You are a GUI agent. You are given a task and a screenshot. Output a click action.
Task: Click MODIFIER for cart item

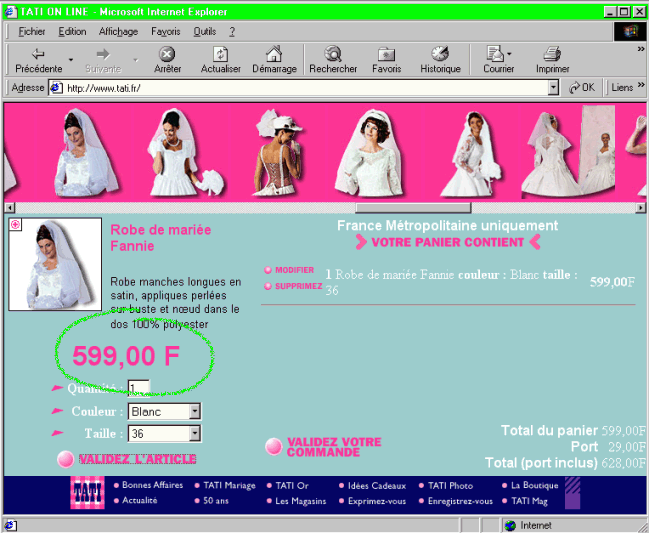[294, 270]
